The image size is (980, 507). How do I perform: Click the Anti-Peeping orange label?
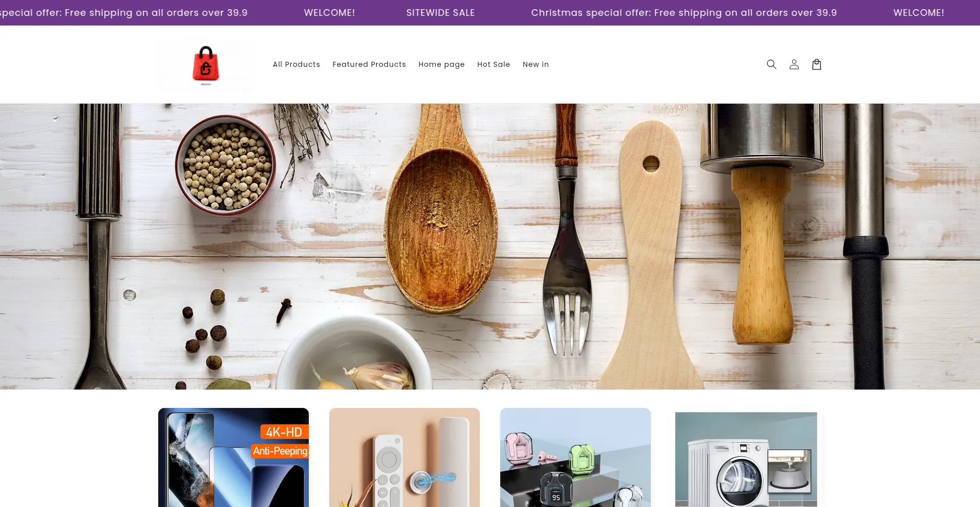pyautogui.click(x=280, y=451)
